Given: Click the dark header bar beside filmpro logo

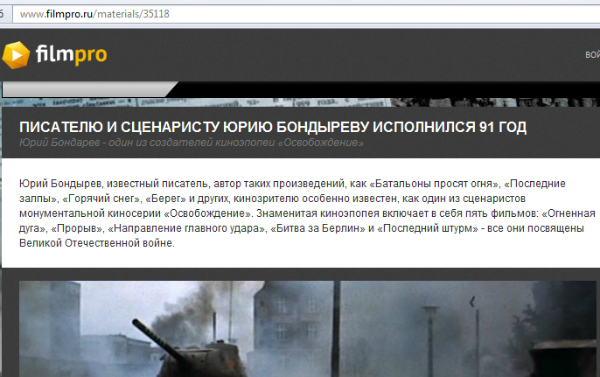Looking at the screenshot, I should pos(344,55).
